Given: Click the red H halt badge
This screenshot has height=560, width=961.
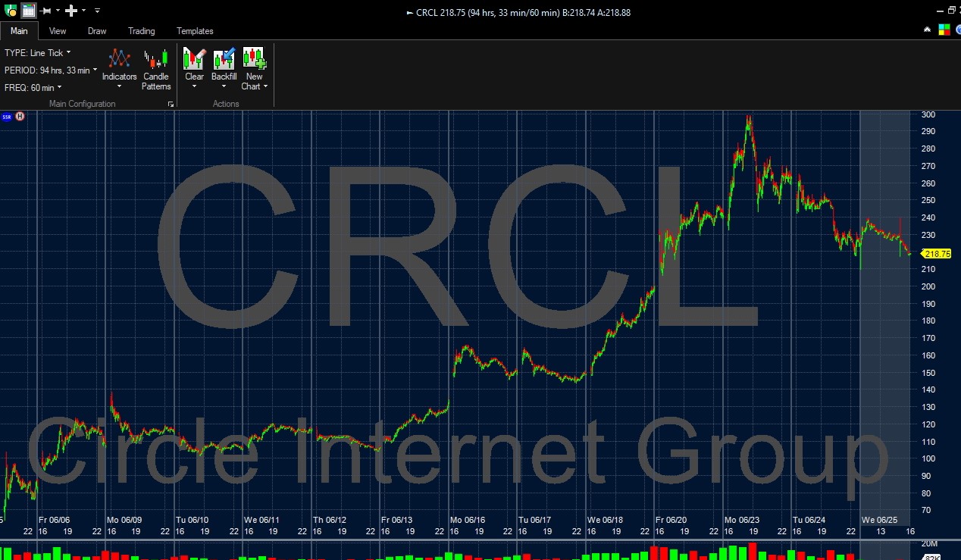Looking at the screenshot, I should [x=20, y=117].
